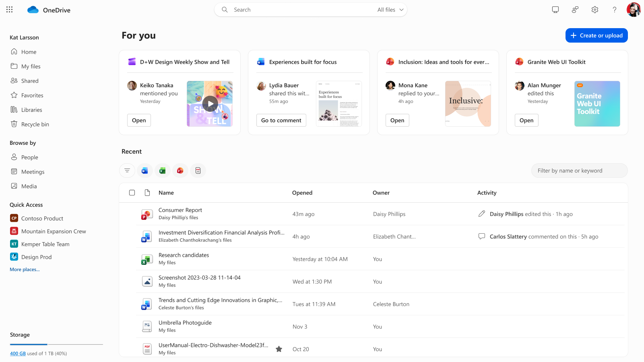
Task: Open the people sharing icon in header
Action: click(x=575, y=10)
